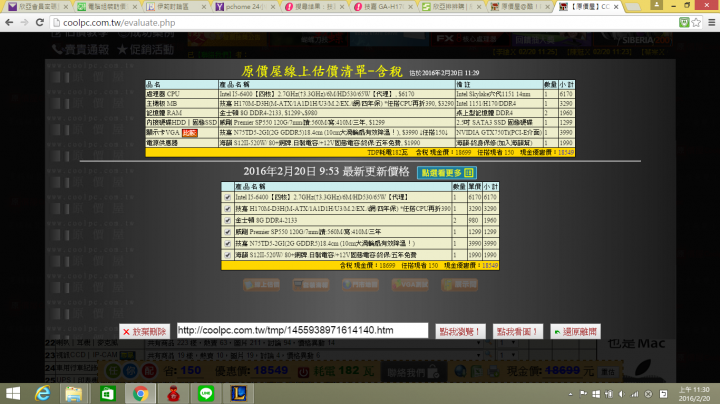720x404 pixels.
Task: Open the product dropdown in row 23 IP-CAM
Action: [x=478, y=355]
